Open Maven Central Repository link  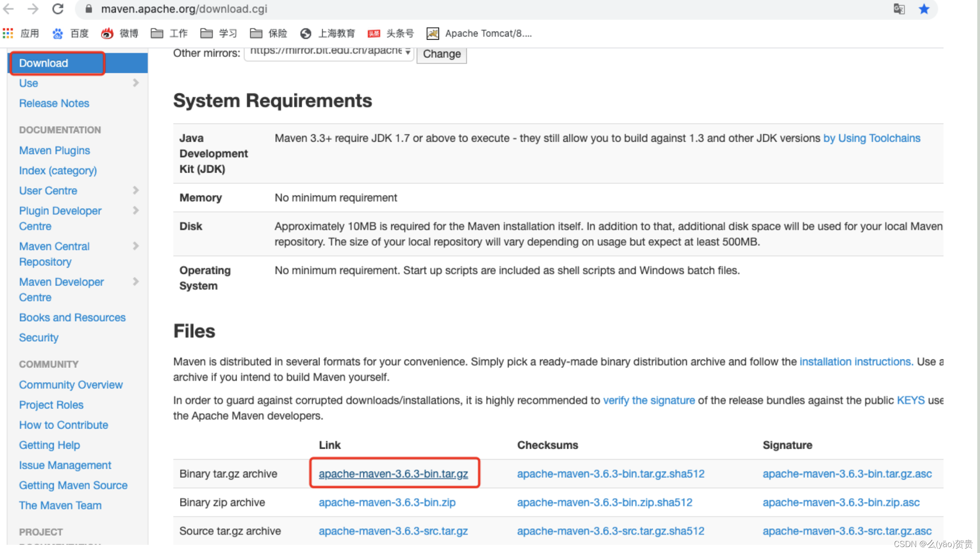[54, 254]
